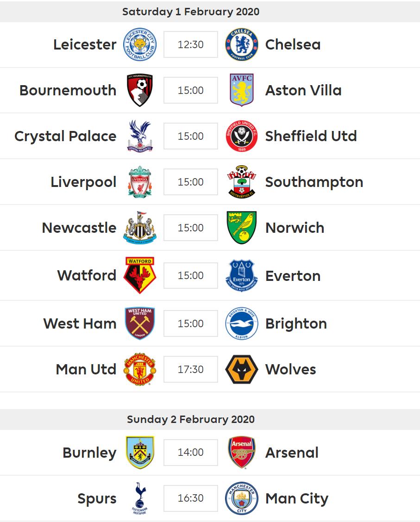420x522 pixels.
Task: Open the Sheffield United badge
Action: pos(241,136)
